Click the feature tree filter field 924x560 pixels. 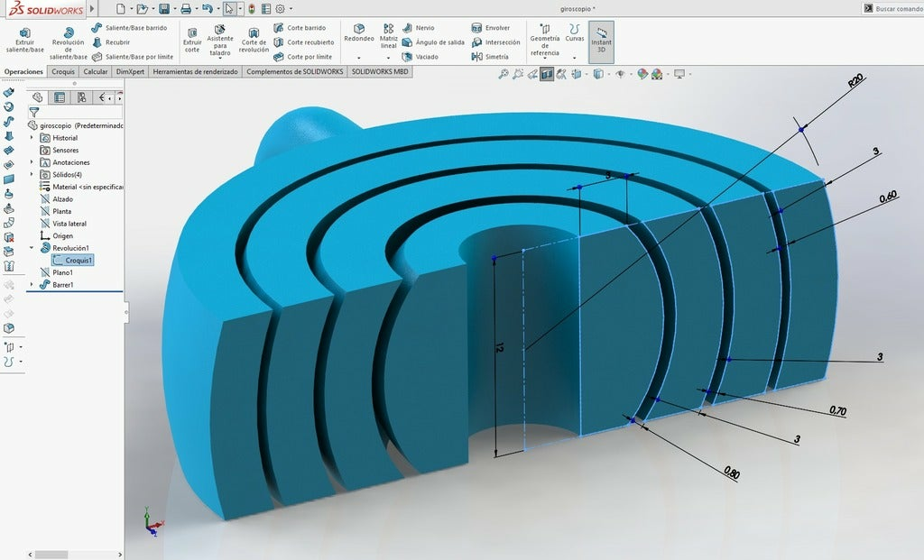click(x=76, y=112)
